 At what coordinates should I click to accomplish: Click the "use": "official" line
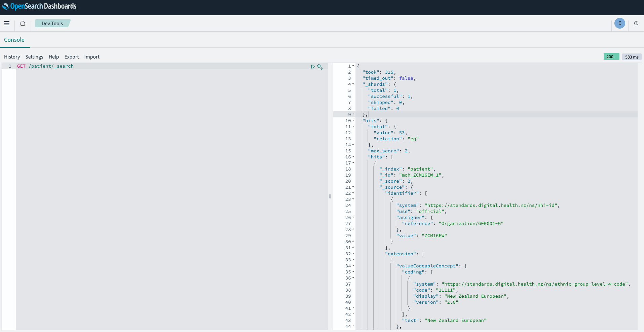click(x=421, y=212)
